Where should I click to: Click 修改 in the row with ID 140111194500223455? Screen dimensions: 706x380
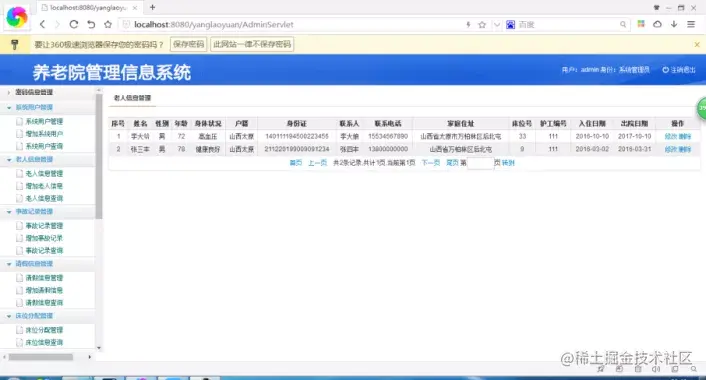(x=670, y=136)
